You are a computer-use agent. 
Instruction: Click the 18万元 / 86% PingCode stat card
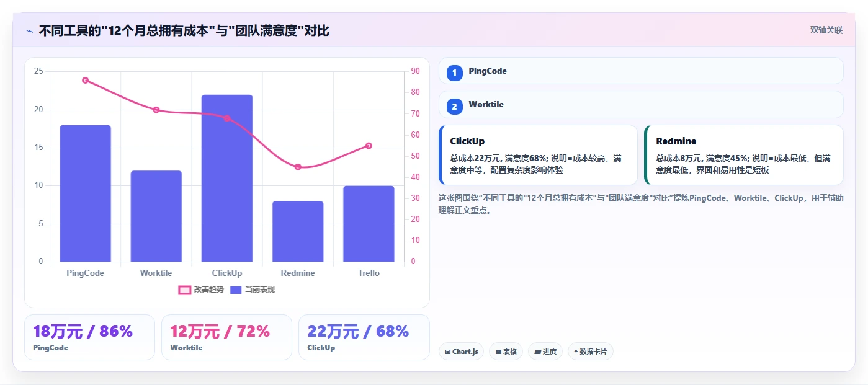tap(89, 337)
